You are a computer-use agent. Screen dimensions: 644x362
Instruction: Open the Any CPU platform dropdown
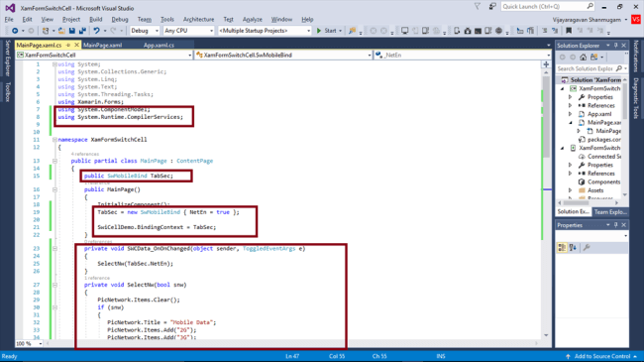pyautogui.click(x=188, y=31)
